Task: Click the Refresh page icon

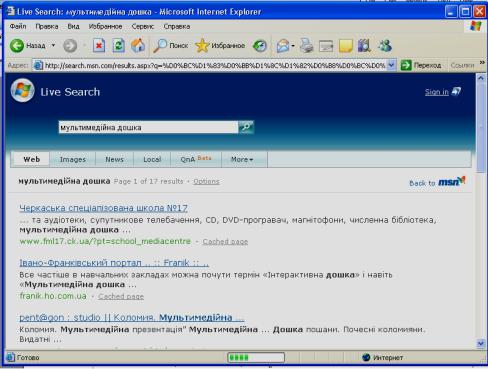Action: tap(118, 46)
